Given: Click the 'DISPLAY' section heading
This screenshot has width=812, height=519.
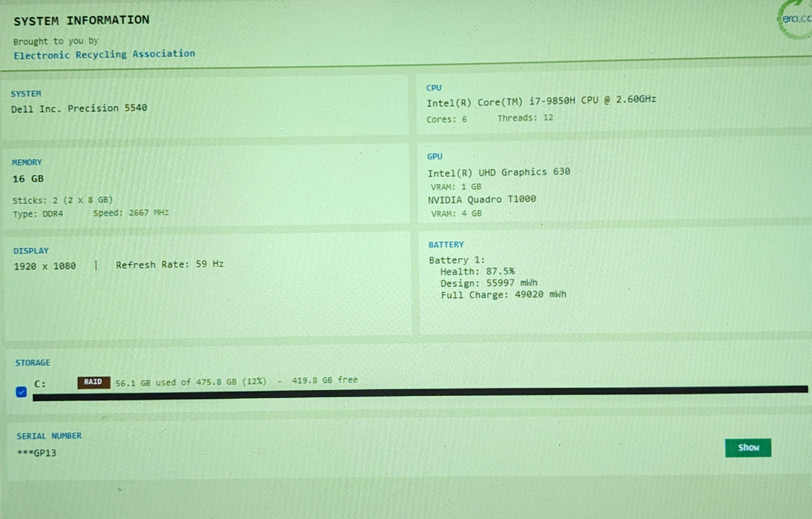Looking at the screenshot, I should point(31,251).
